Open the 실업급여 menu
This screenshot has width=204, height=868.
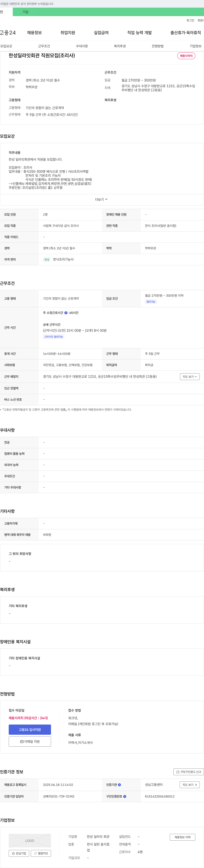pyautogui.click(x=101, y=33)
